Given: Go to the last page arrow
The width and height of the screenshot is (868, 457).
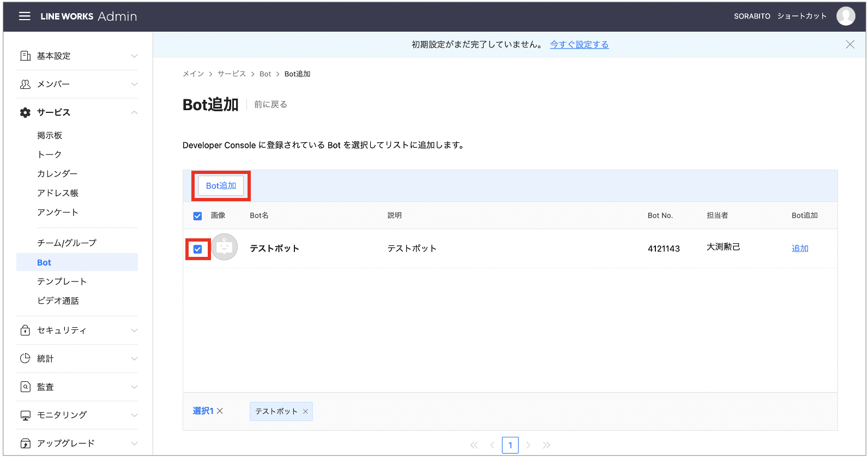Looking at the screenshot, I should pos(546,445).
